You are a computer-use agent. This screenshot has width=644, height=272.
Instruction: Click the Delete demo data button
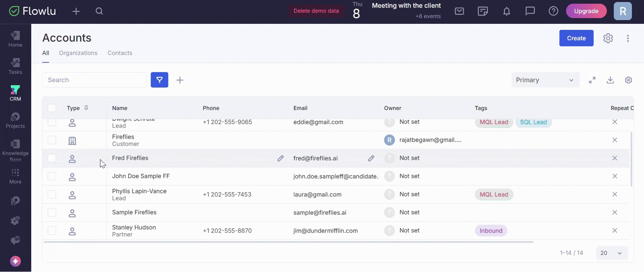tap(316, 11)
